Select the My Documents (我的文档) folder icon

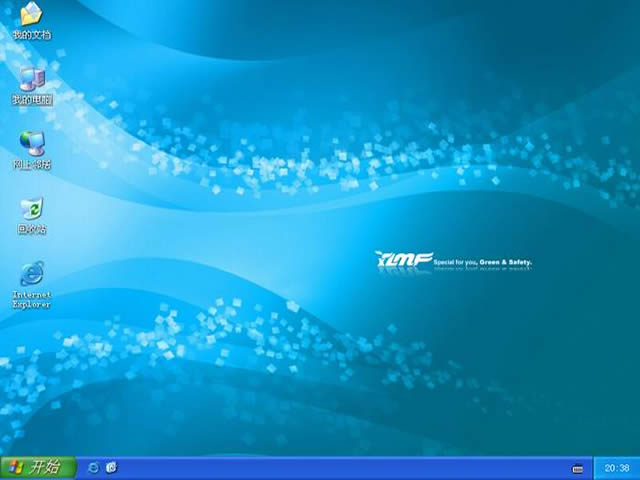tap(31, 14)
